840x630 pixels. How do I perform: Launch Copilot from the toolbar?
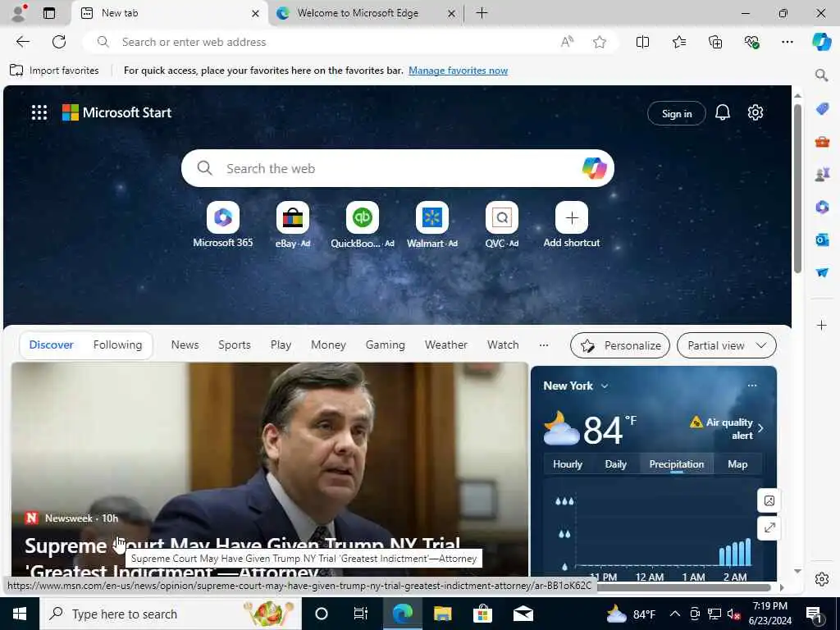coord(821,42)
